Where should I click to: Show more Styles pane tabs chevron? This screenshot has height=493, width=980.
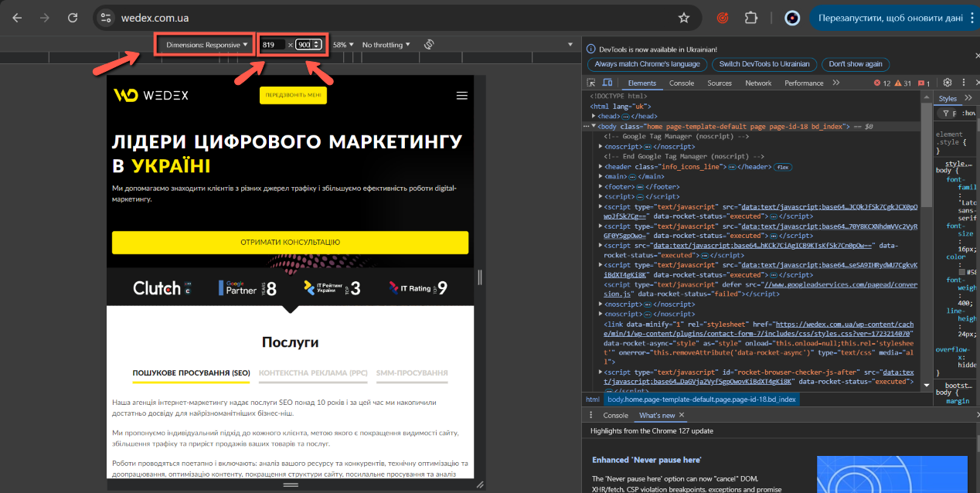pyautogui.click(x=970, y=98)
